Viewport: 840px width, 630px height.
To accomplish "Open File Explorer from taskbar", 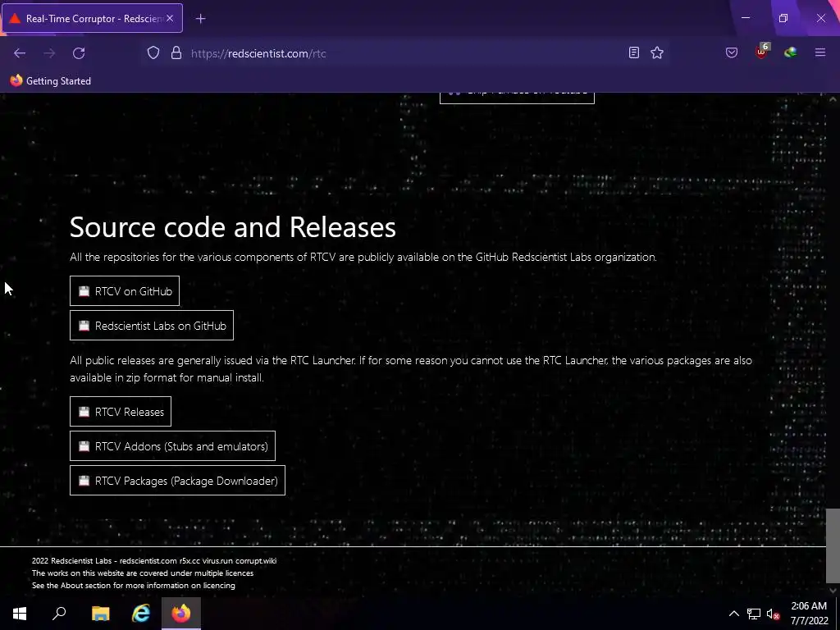I will pyautogui.click(x=100, y=613).
